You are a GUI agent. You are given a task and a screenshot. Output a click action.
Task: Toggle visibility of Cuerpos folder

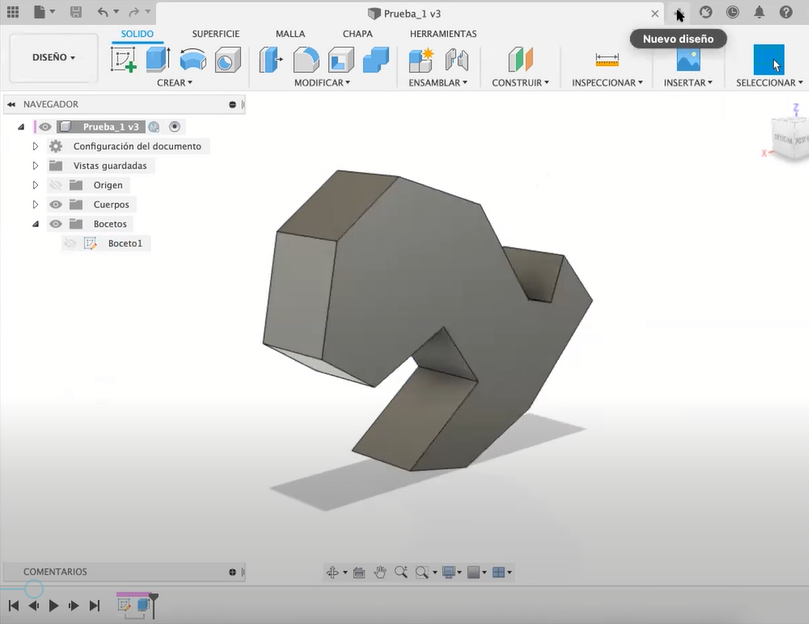[x=56, y=204]
